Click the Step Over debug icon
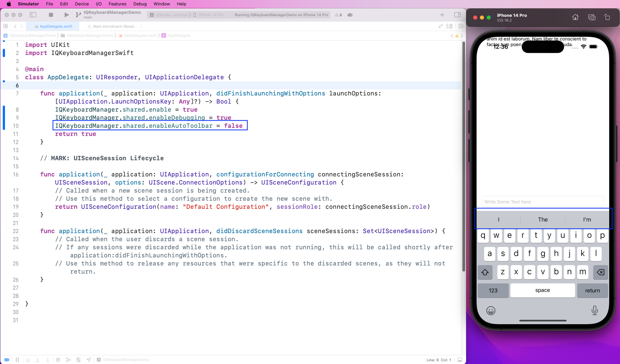Viewport: 620px width, 364px height. click(28, 360)
